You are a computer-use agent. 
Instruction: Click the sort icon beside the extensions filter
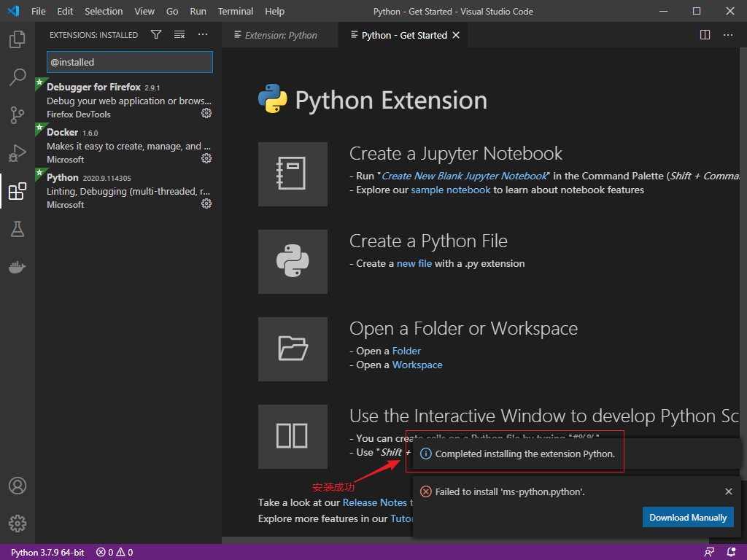point(179,34)
